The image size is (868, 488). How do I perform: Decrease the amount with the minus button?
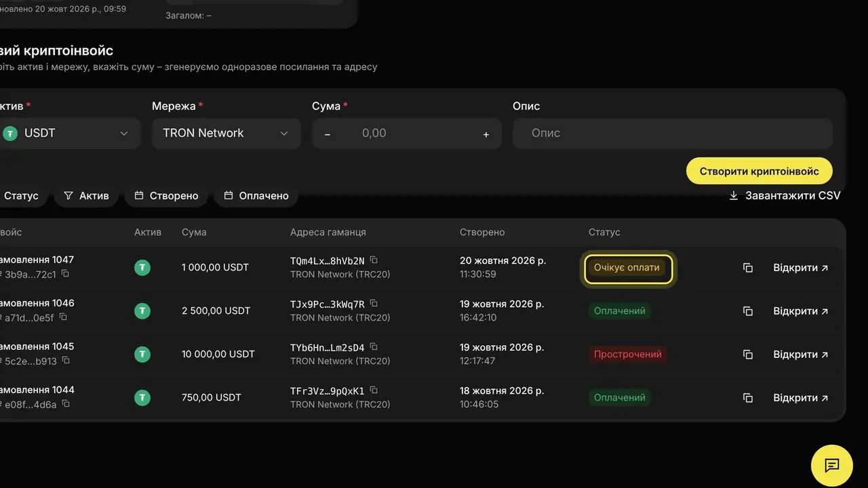[328, 134]
